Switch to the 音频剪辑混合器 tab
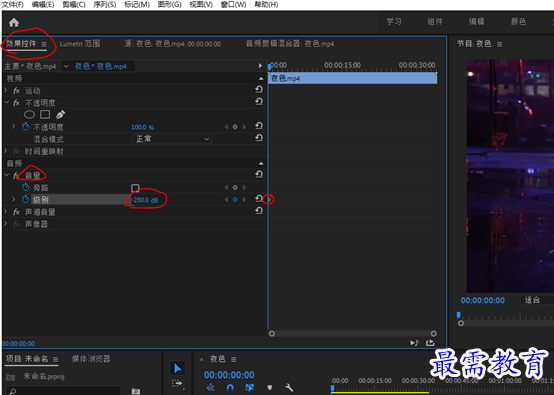Image resolution: width=554 pixels, height=395 pixels. [x=290, y=44]
